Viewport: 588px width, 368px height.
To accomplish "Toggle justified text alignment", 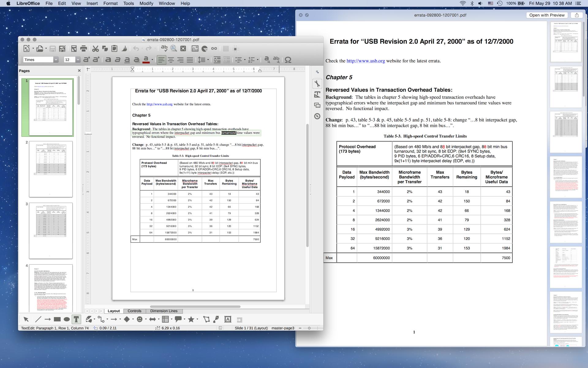I will point(190,60).
